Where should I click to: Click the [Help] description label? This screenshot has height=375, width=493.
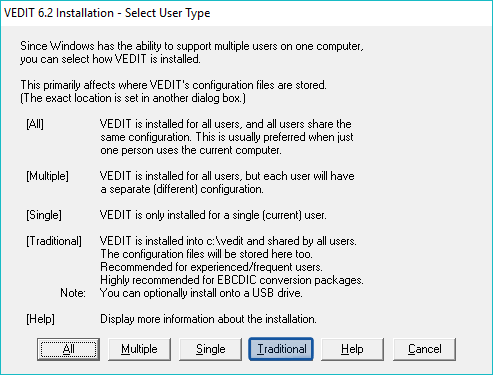pyautogui.click(x=40, y=319)
